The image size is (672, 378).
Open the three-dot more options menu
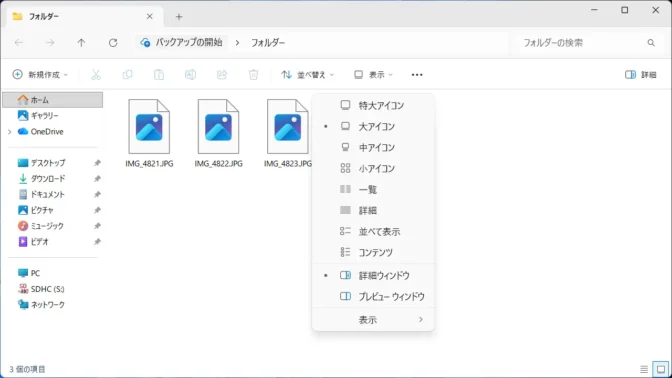[417, 75]
